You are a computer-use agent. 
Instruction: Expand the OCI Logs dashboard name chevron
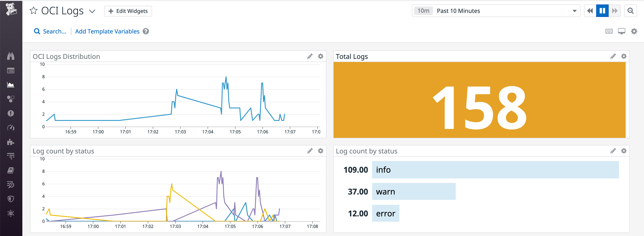point(92,11)
